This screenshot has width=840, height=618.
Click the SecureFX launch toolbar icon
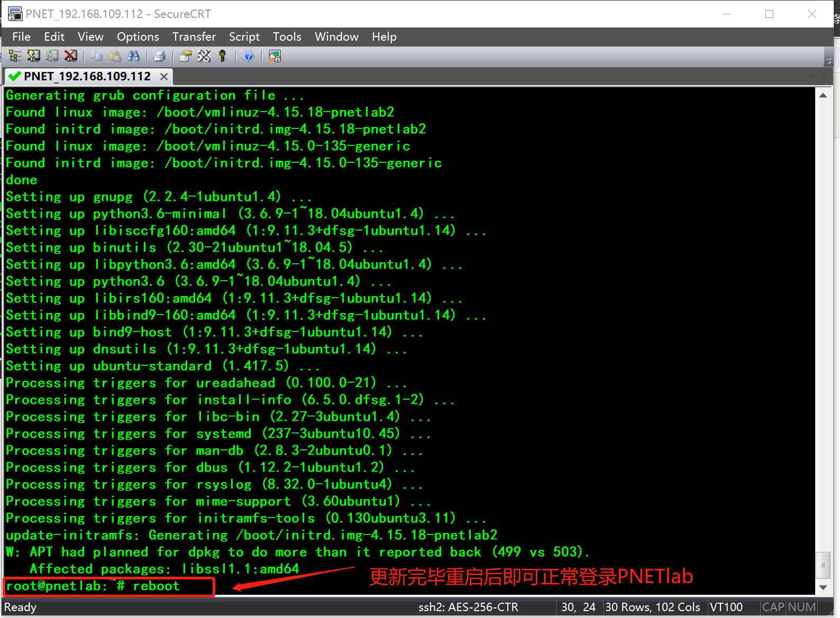click(x=275, y=56)
